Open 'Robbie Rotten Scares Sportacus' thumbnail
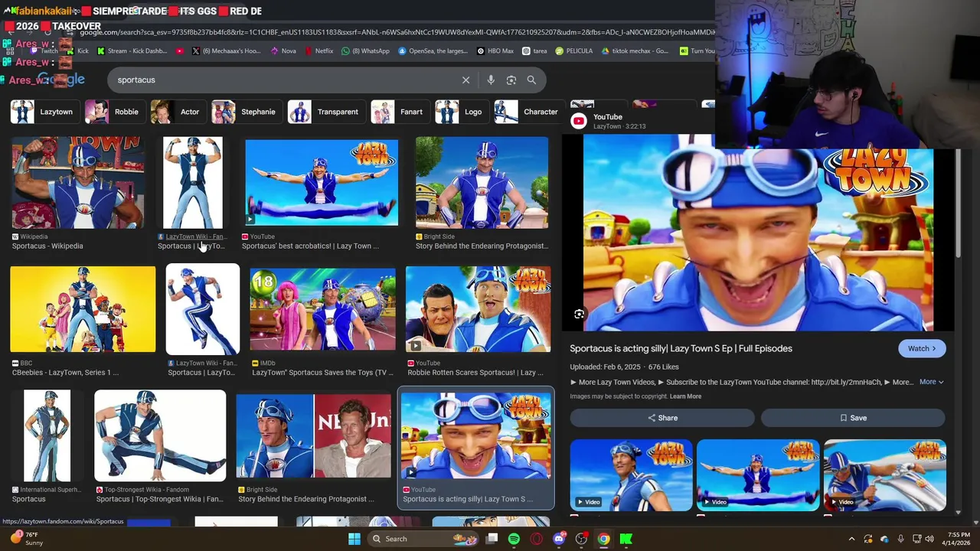The height and width of the screenshot is (551, 980). pos(478,309)
